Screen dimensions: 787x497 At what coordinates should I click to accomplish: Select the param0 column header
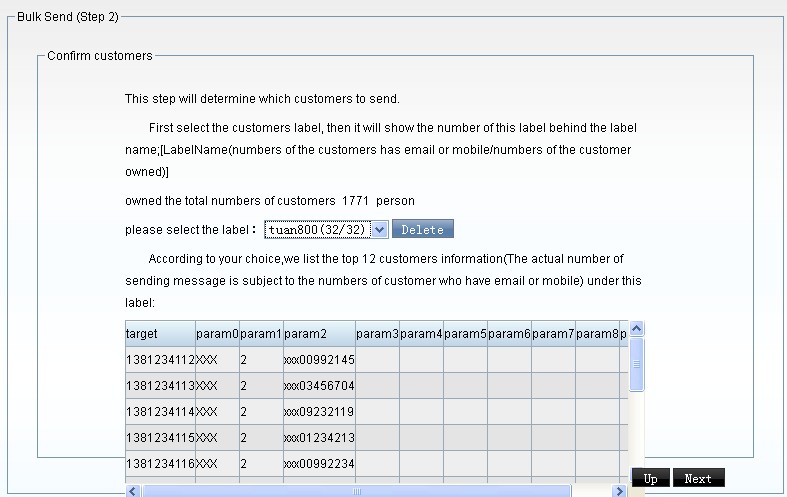pyautogui.click(x=217, y=333)
